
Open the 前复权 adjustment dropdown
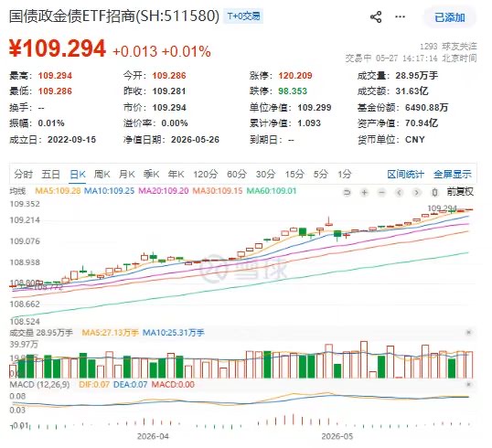[x=460, y=192]
